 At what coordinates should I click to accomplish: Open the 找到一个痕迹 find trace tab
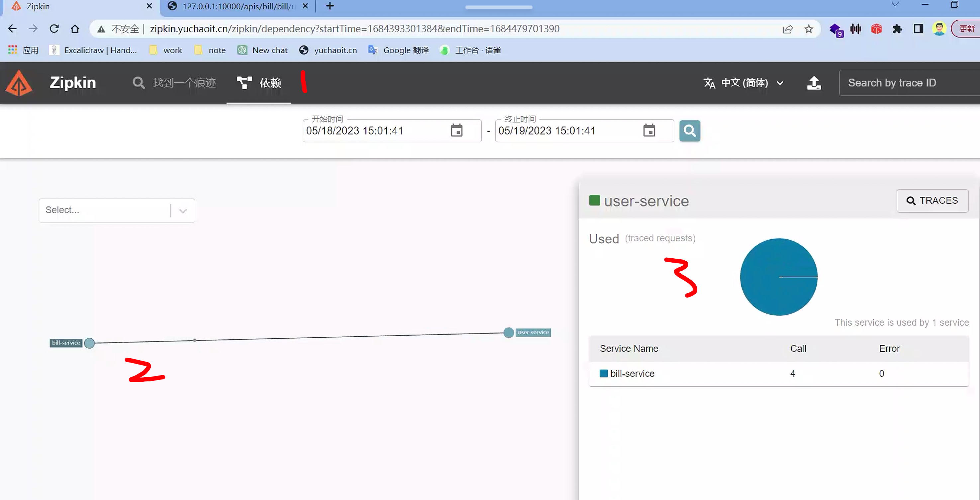[175, 83]
